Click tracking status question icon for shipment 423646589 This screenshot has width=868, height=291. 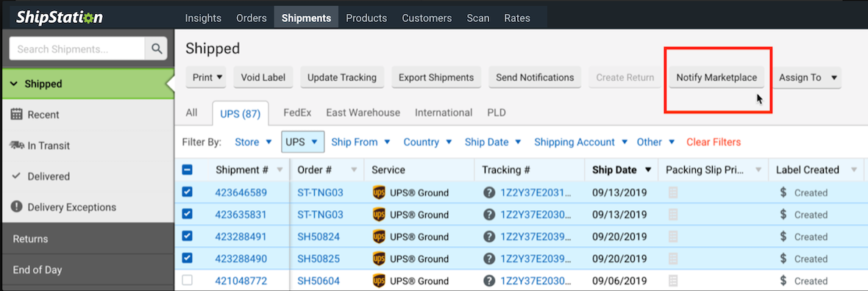[x=489, y=193]
